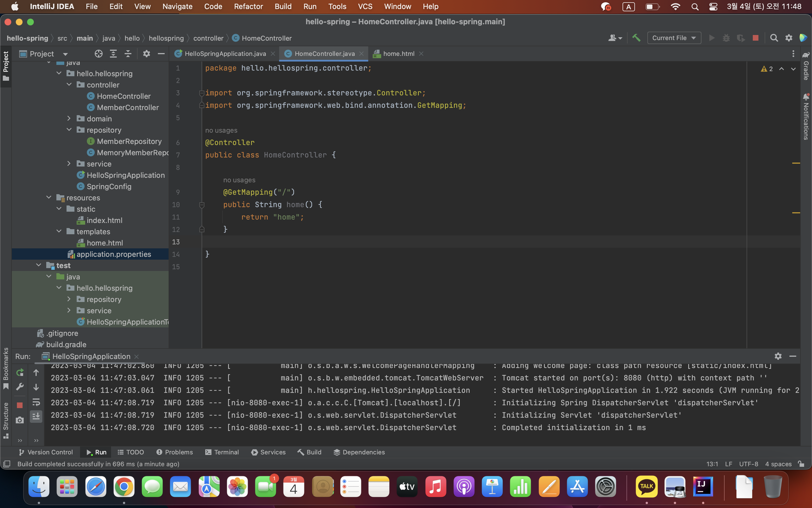Collapse the main repository package

pos(69,130)
